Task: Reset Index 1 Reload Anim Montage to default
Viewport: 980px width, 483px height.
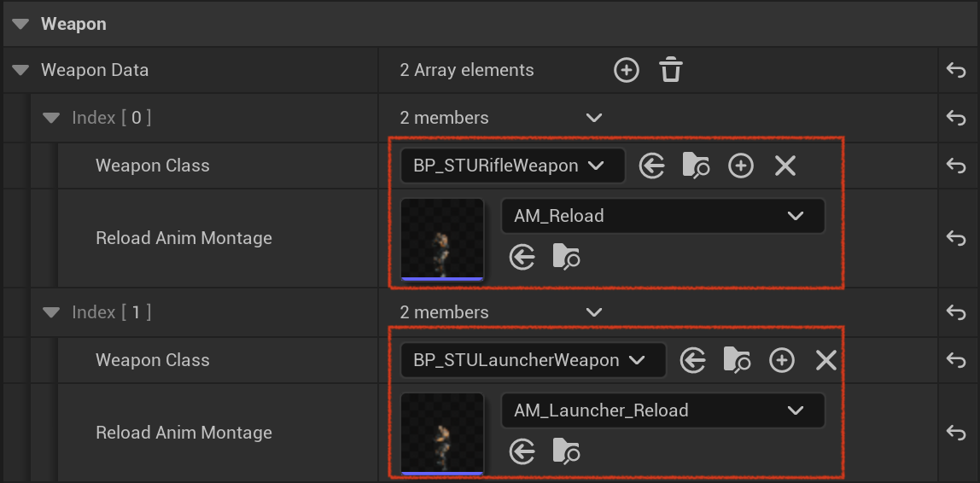Action: [x=957, y=433]
